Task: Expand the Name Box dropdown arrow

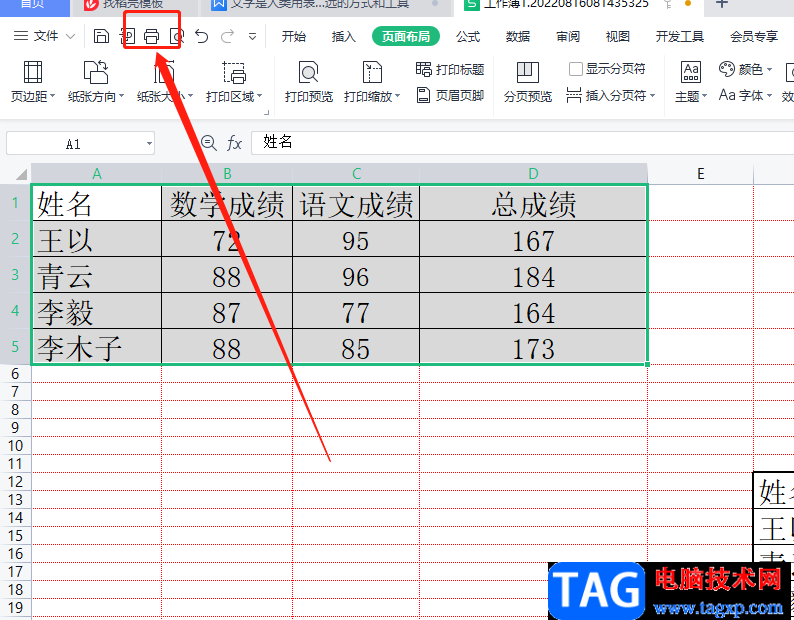Action: (x=149, y=144)
